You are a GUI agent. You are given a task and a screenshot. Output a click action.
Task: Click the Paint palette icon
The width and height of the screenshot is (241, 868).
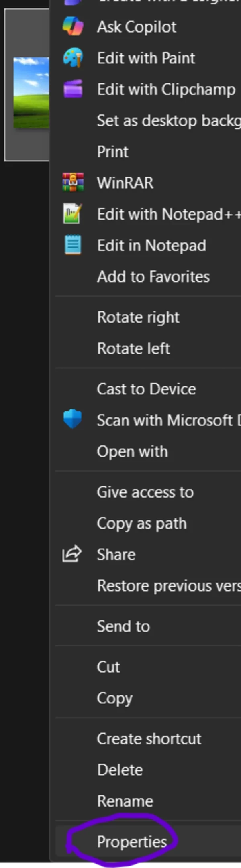click(73, 58)
